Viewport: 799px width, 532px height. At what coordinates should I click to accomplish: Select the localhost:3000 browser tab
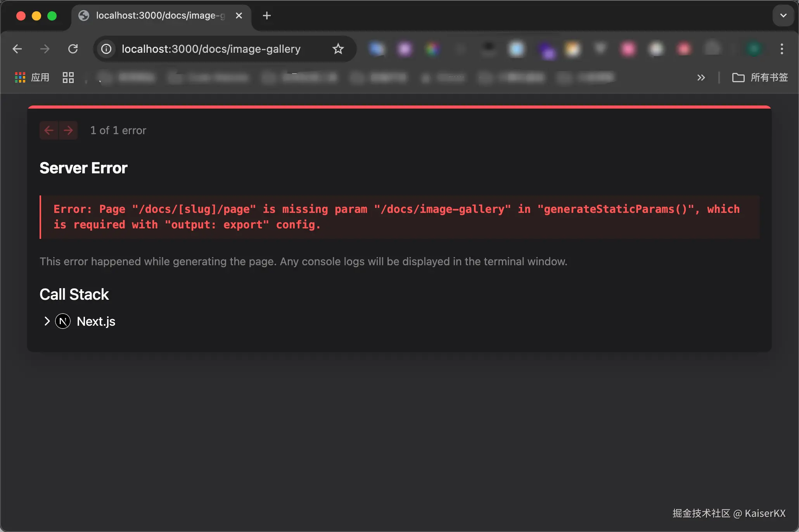(x=155, y=16)
